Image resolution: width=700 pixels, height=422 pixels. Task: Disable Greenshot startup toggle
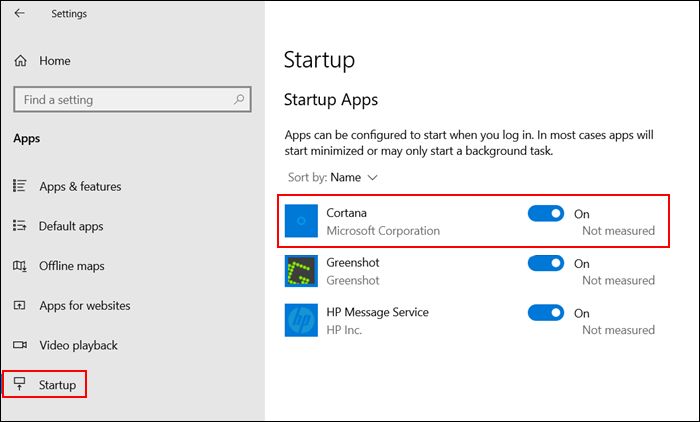click(x=546, y=263)
